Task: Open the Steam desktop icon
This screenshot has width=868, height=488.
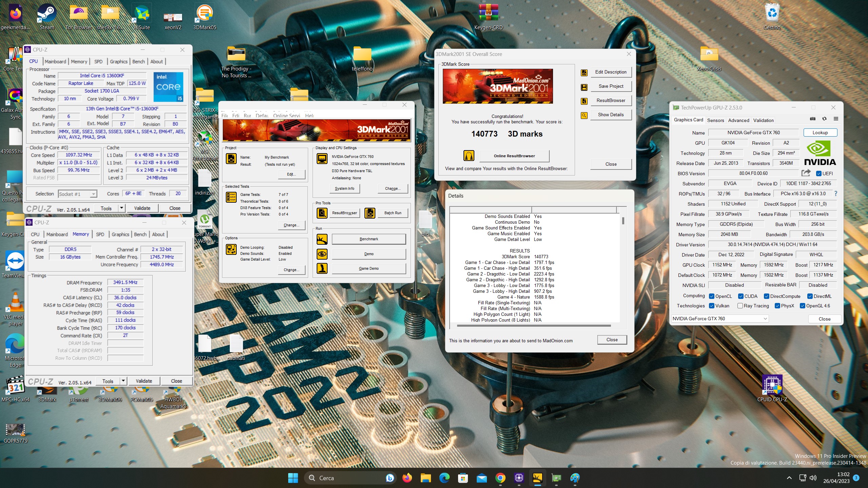Action: click(47, 17)
